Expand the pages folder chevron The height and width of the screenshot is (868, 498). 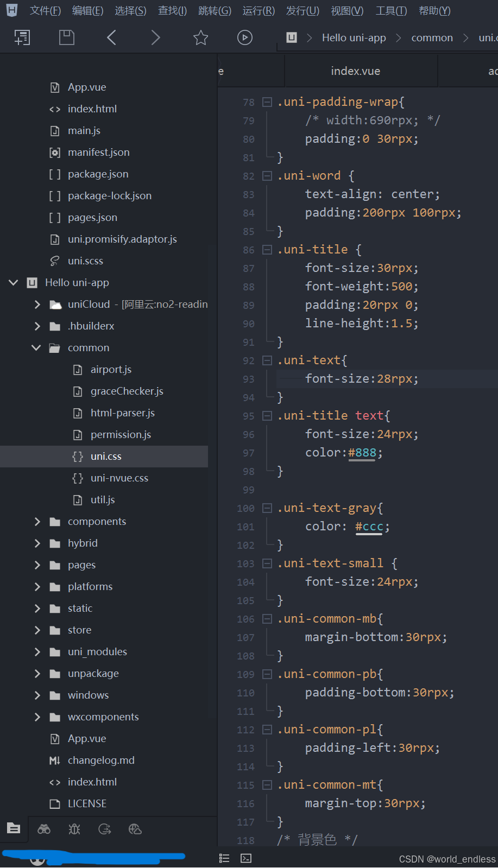tap(37, 565)
